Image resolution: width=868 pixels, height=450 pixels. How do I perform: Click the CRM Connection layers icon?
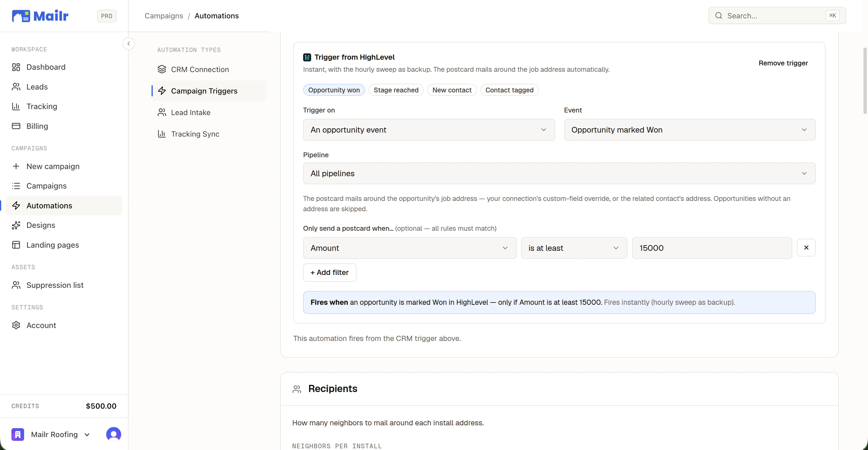tap(162, 69)
